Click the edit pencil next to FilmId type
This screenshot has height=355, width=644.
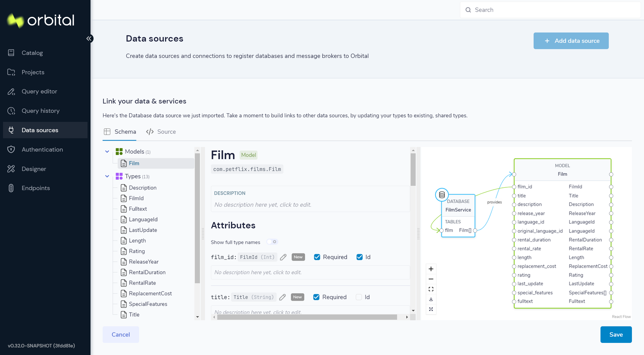click(283, 257)
